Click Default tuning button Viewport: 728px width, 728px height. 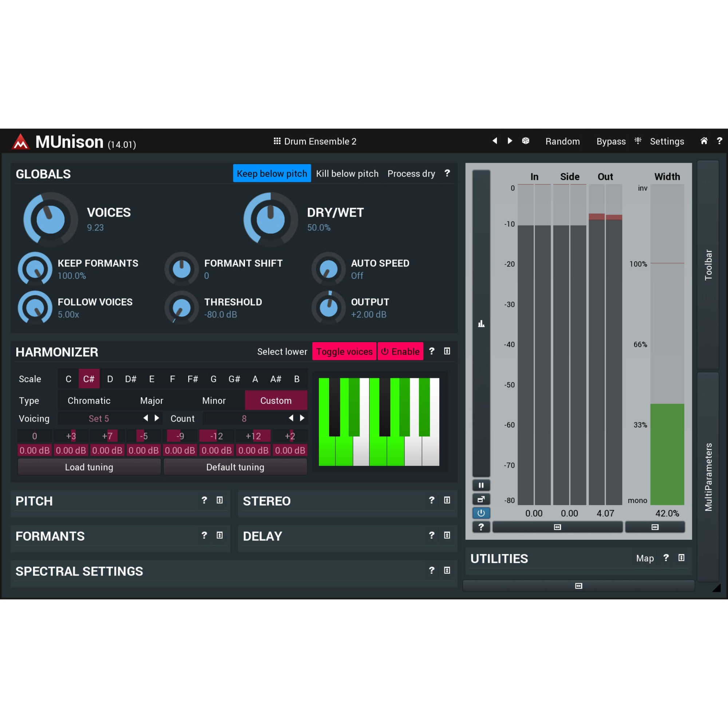point(235,467)
